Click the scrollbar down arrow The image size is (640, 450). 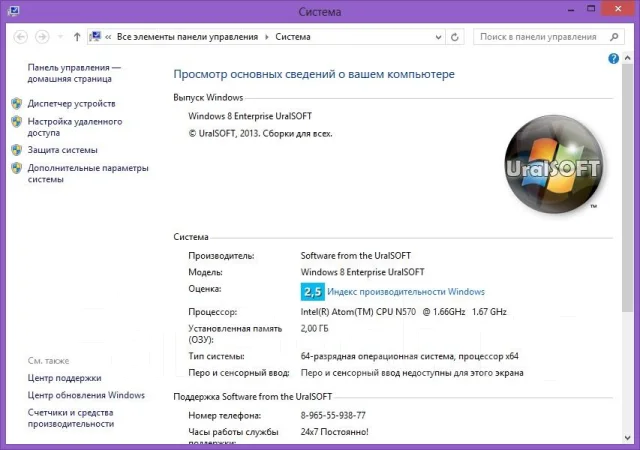627,438
